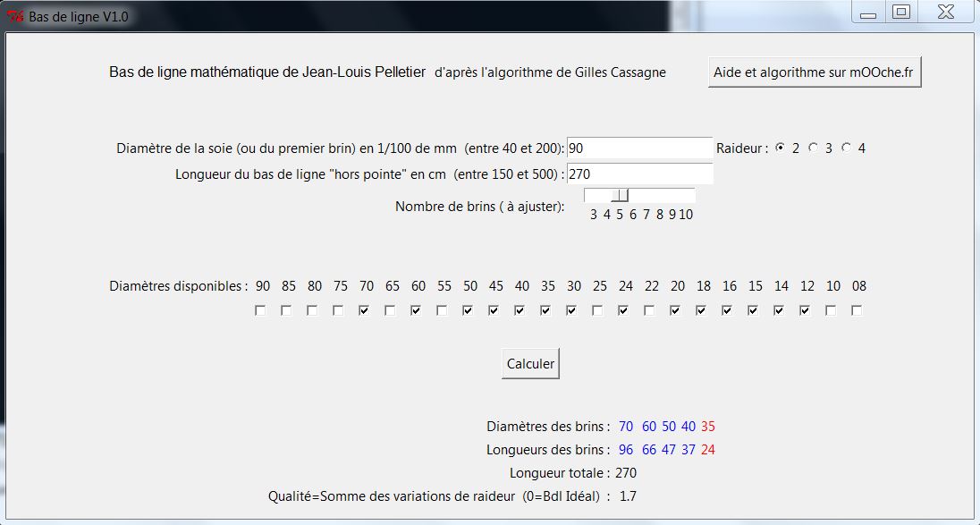
Task: Uncheck the diameter 30 checkbox
Action: 572,310
